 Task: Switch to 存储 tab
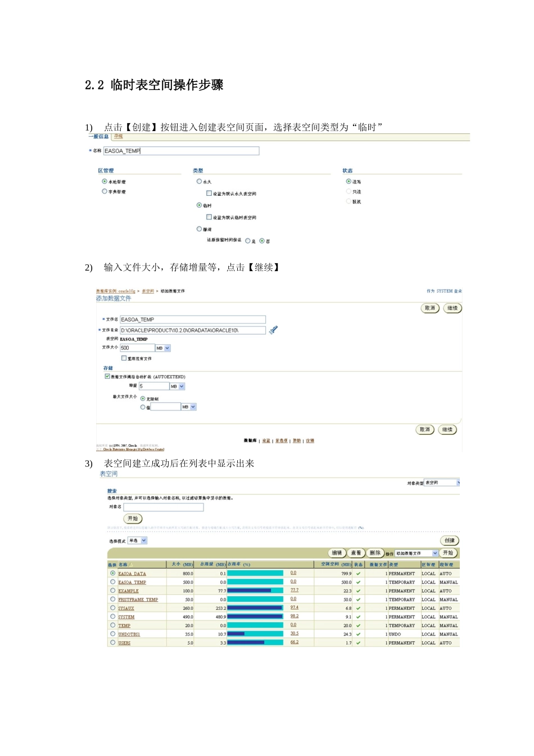pos(118,136)
